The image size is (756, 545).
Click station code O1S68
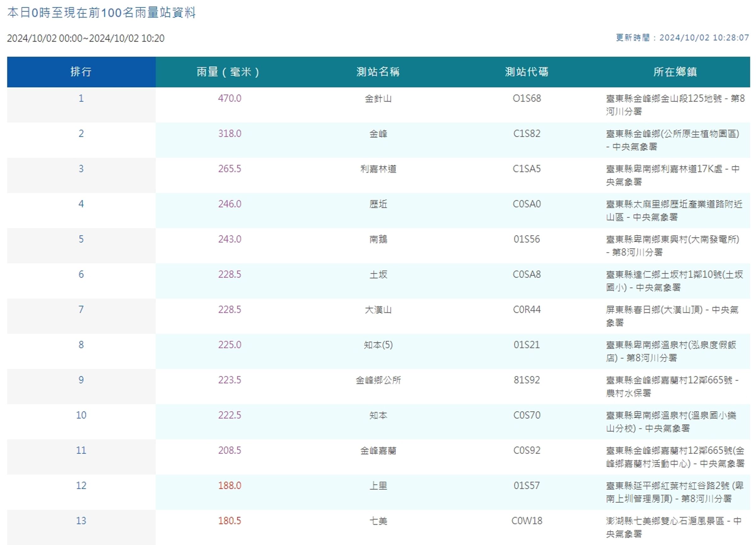coord(527,98)
